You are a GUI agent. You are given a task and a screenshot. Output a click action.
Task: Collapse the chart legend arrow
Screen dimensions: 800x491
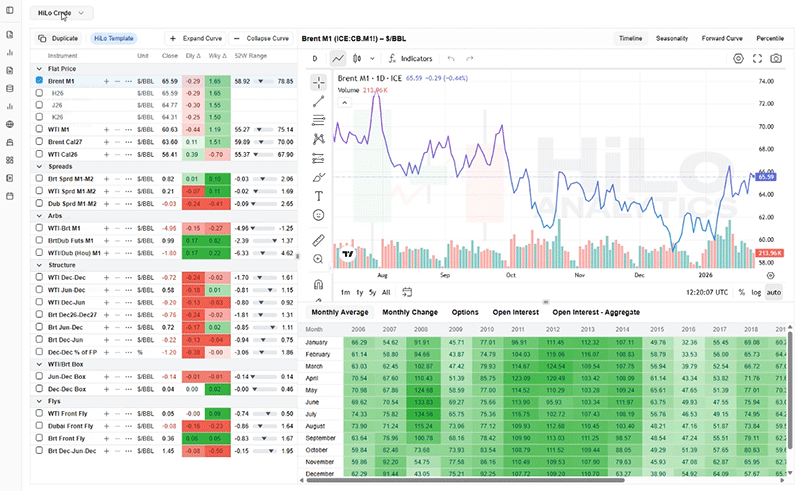[x=345, y=103]
